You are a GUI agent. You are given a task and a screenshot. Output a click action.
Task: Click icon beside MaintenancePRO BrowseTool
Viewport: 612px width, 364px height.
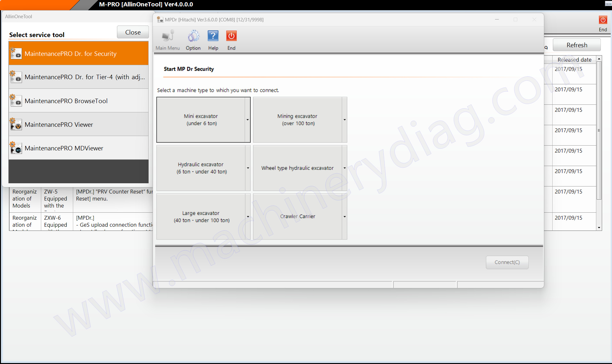[x=16, y=101]
